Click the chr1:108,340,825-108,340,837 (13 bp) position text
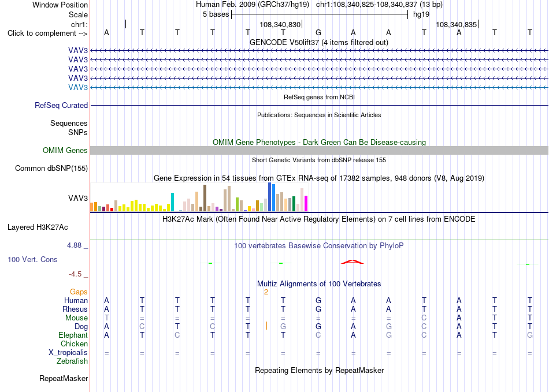 379,5
